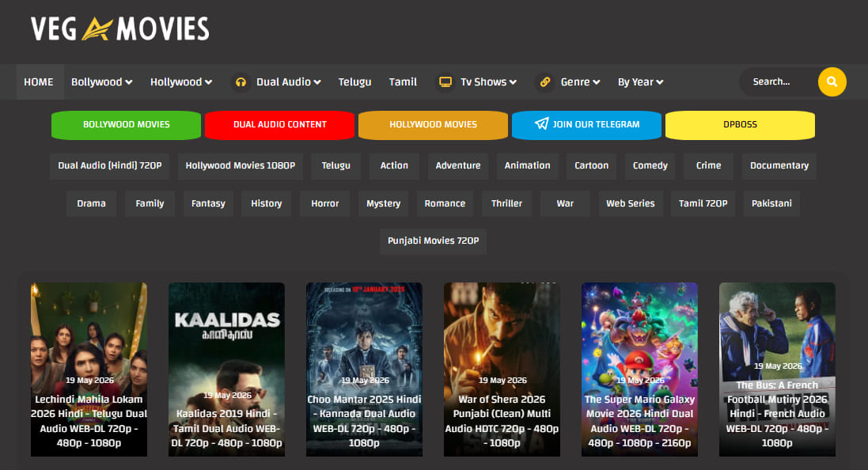868x470 pixels.
Task: Open the red DUAL AUDIO CONTENT button
Action: pos(279,124)
